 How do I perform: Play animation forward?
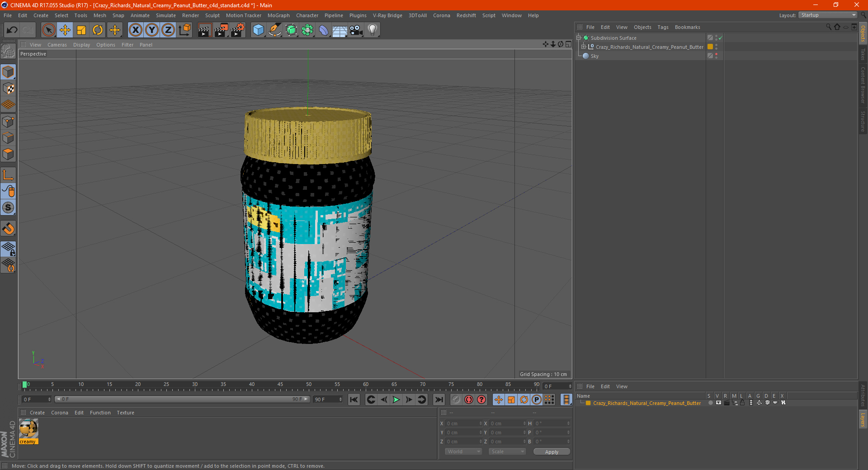point(396,399)
